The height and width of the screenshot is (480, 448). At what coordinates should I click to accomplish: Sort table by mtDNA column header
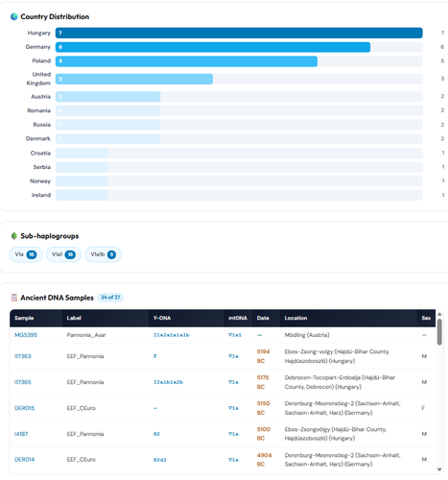pyautogui.click(x=238, y=318)
